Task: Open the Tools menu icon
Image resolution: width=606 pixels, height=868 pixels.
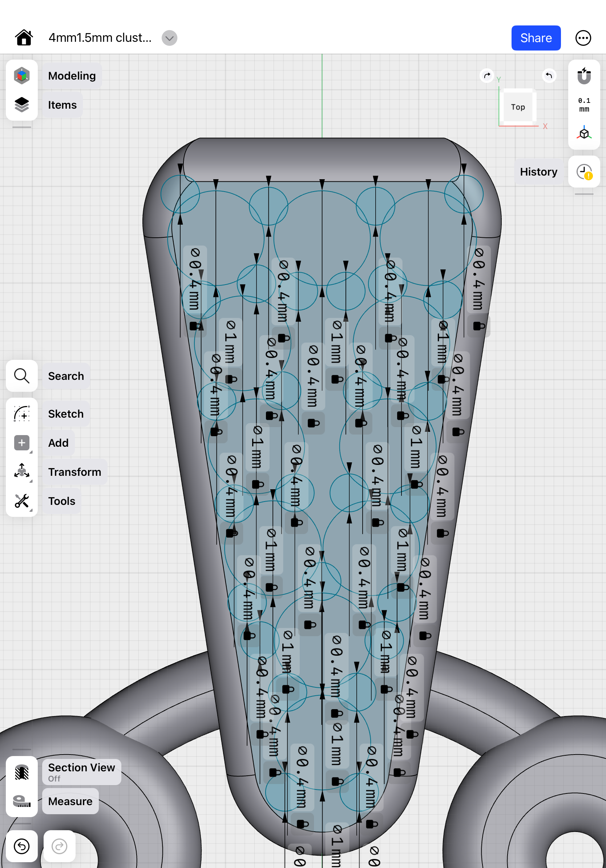Action: tap(22, 501)
